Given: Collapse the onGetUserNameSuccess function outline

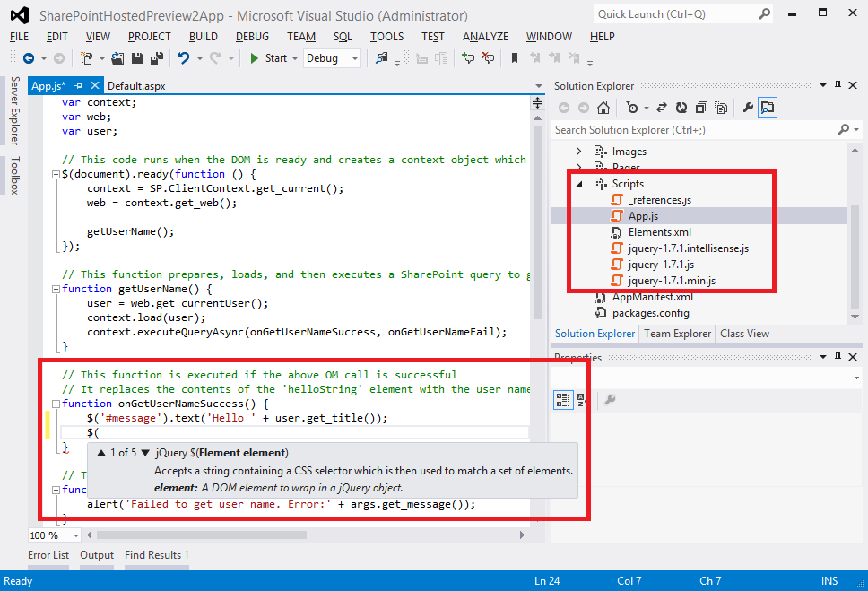Looking at the screenshot, I should point(56,404).
